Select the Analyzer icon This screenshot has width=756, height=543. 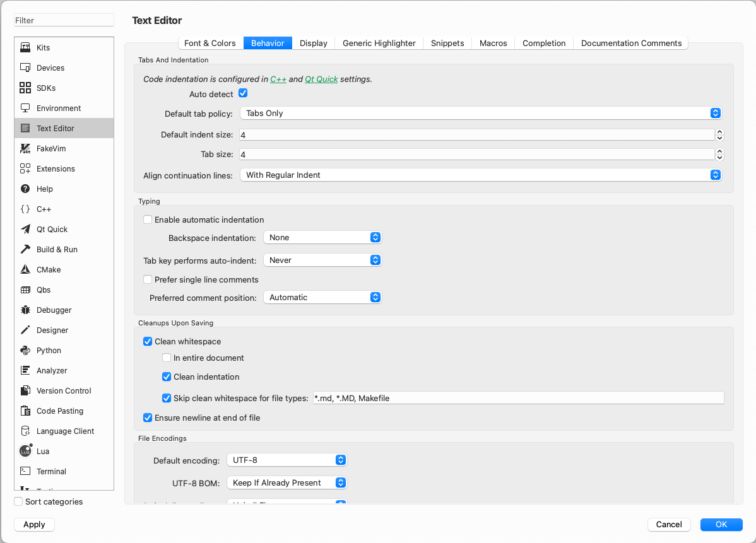(25, 370)
